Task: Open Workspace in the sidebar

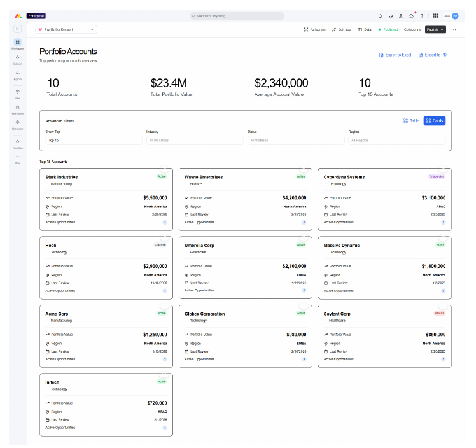Action: point(18,44)
